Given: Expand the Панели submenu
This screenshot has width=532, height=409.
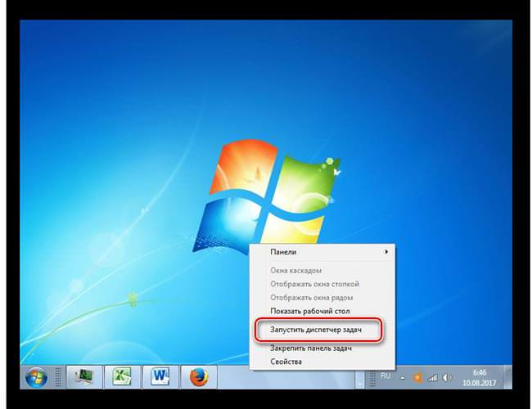Looking at the screenshot, I should (322, 252).
